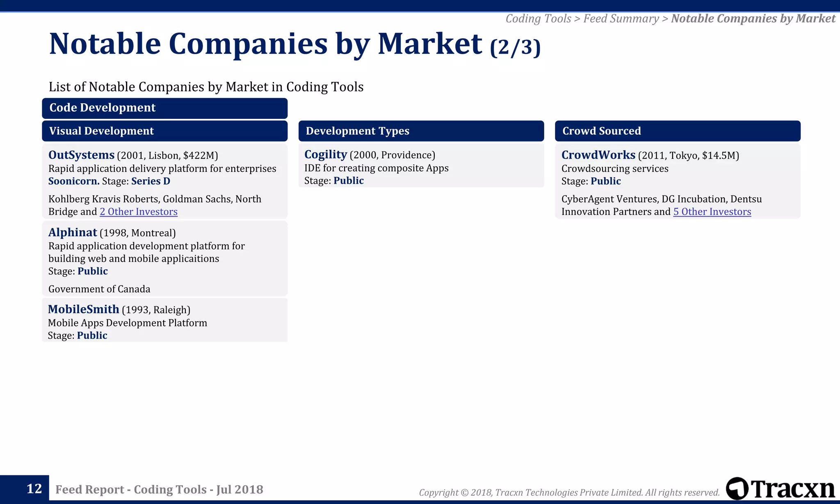Viewport: 840px width, 504px height.
Task: Click the copyright notice text
Action: (569, 493)
